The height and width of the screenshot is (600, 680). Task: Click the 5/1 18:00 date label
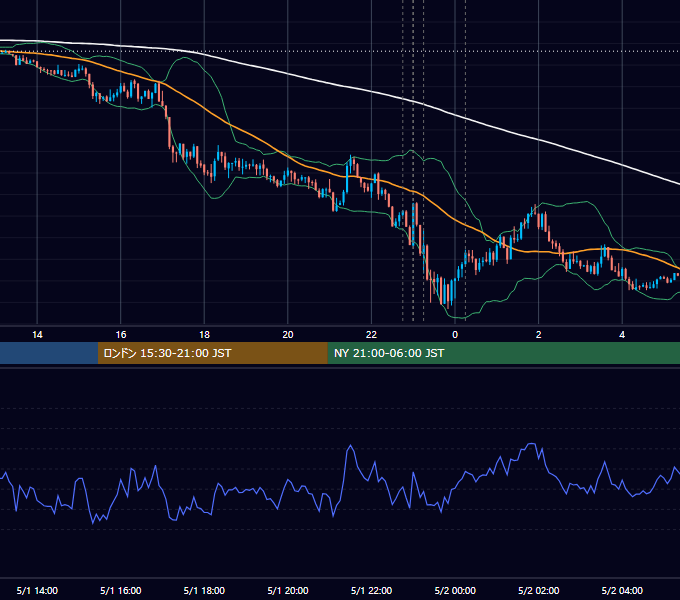(204, 590)
